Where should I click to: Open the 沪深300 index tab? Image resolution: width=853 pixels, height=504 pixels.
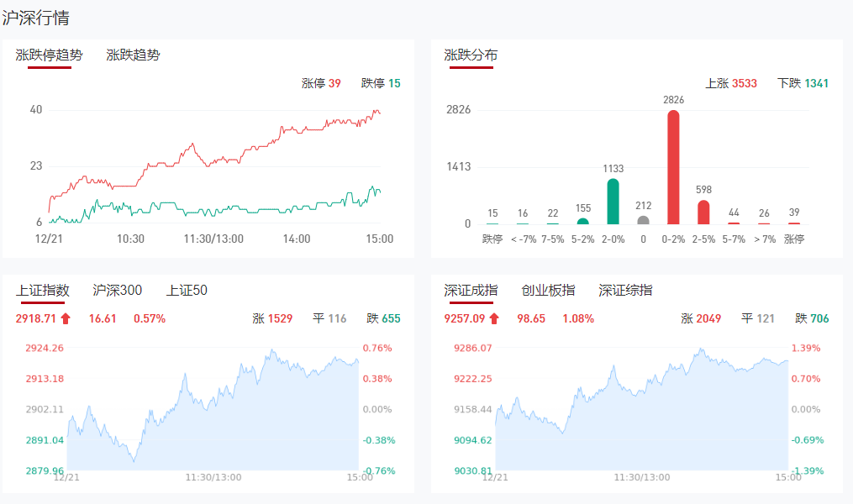click(x=117, y=291)
